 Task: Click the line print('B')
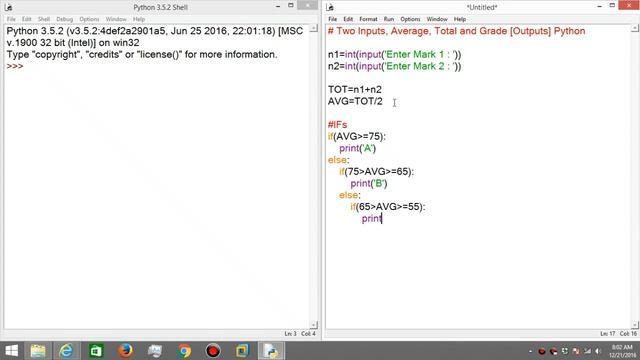pos(369,183)
